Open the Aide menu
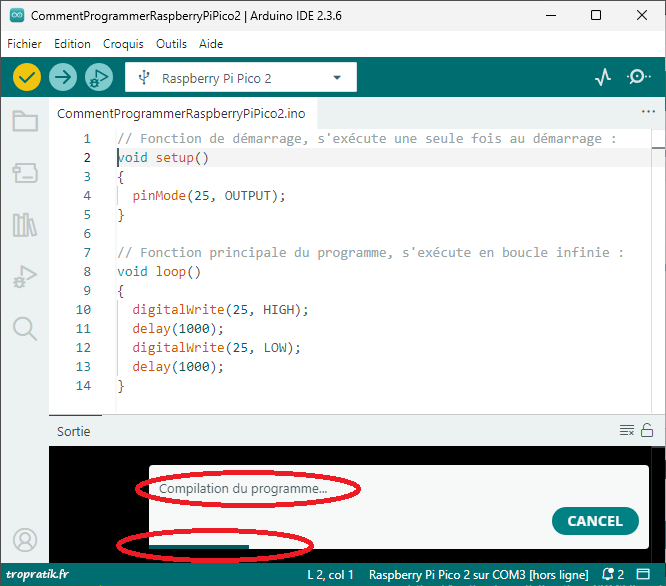The height and width of the screenshot is (586, 666). pyautogui.click(x=211, y=44)
